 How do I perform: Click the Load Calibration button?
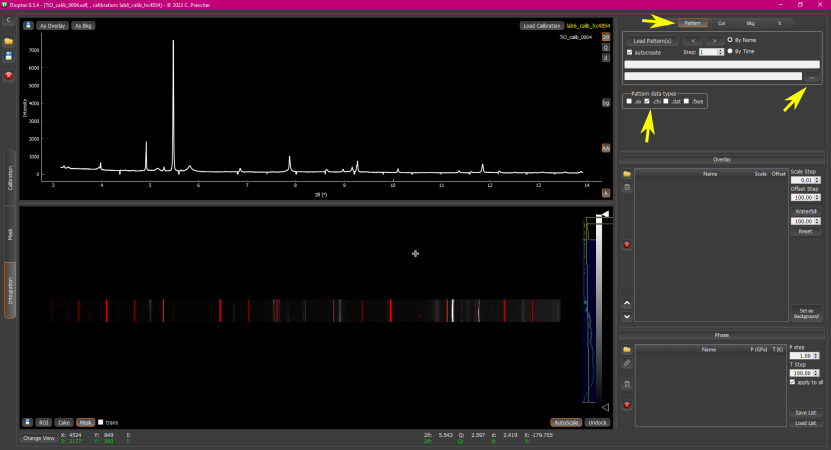[542, 25]
